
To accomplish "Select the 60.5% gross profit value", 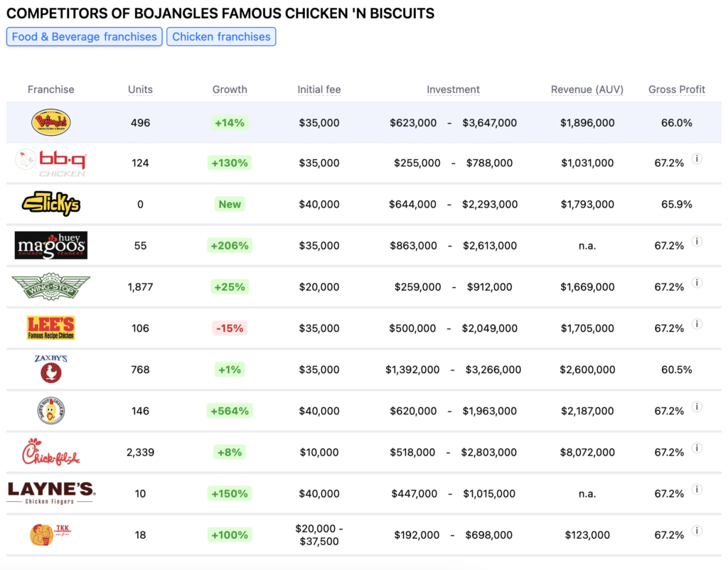I will click(x=677, y=370).
